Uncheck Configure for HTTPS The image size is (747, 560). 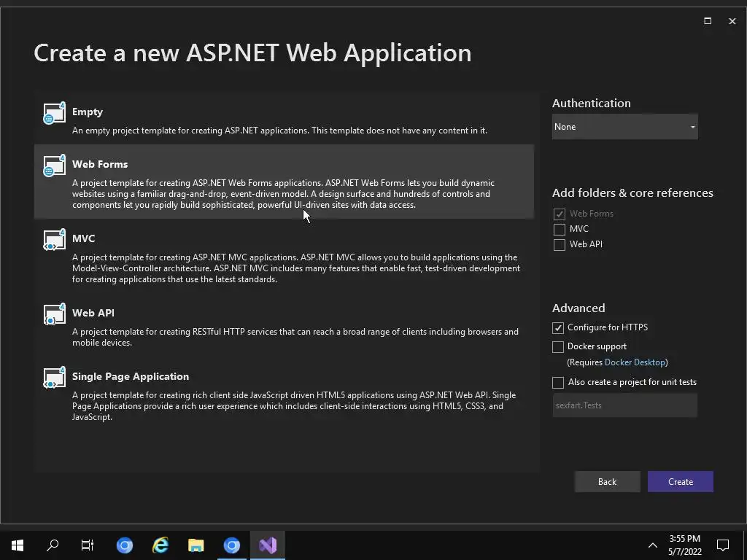[558, 327]
